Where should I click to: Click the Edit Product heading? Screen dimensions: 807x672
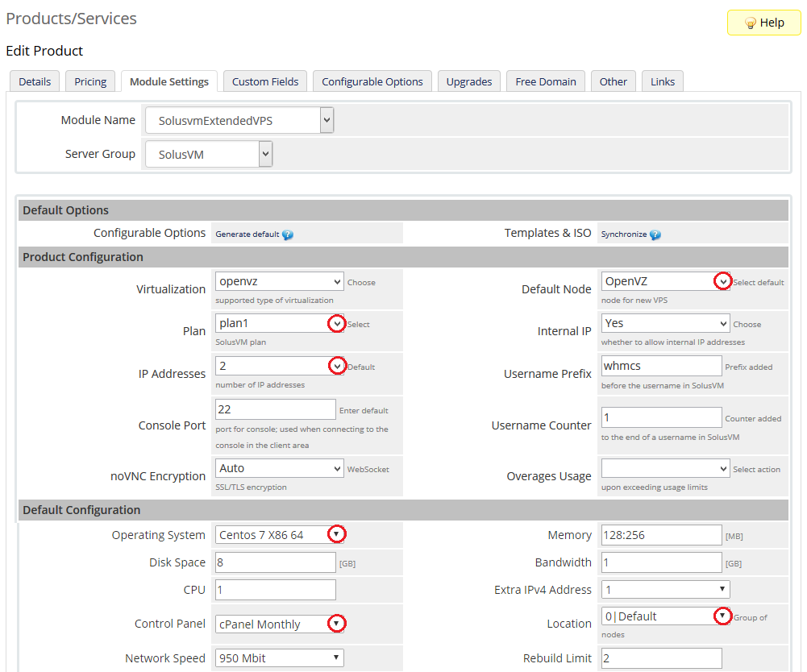coord(44,51)
